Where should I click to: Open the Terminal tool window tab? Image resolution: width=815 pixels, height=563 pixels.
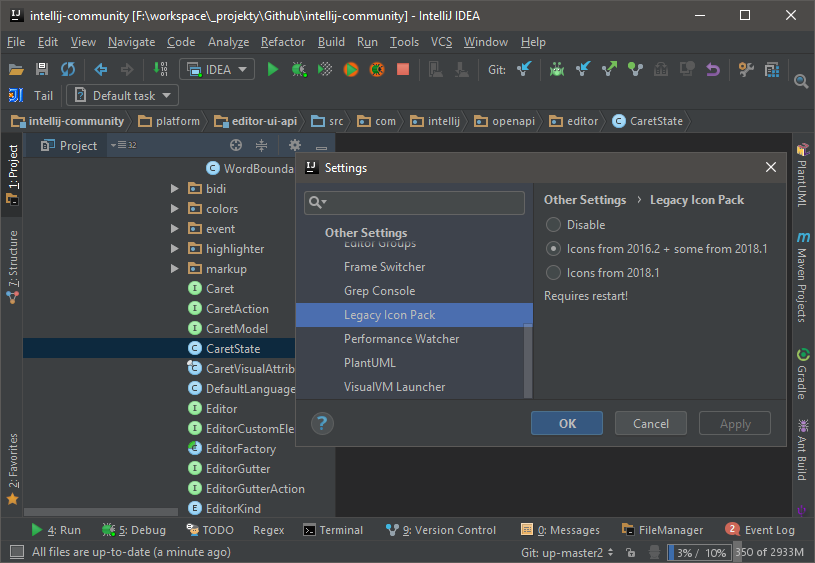coord(333,530)
